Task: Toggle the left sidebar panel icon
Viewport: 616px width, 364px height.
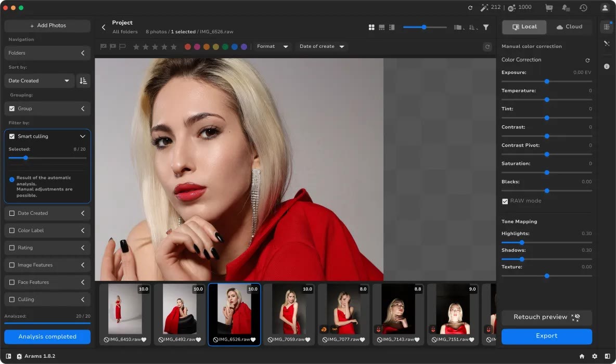Action: click(8, 356)
